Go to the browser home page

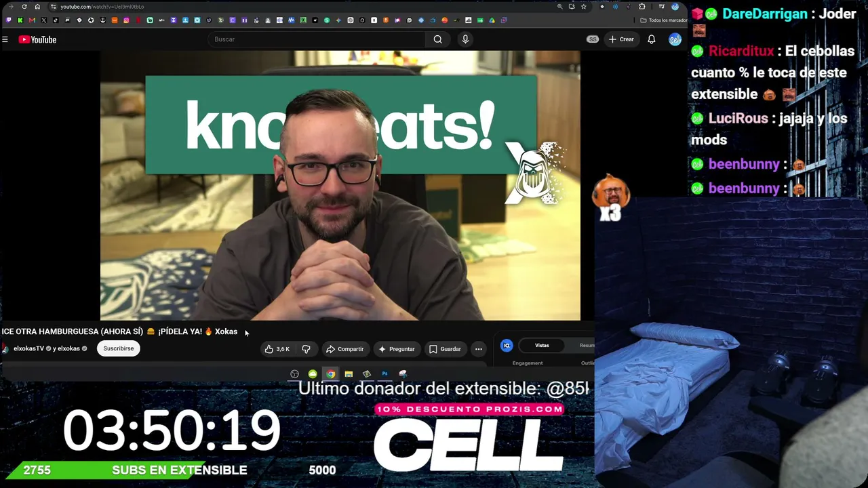[37, 7]
